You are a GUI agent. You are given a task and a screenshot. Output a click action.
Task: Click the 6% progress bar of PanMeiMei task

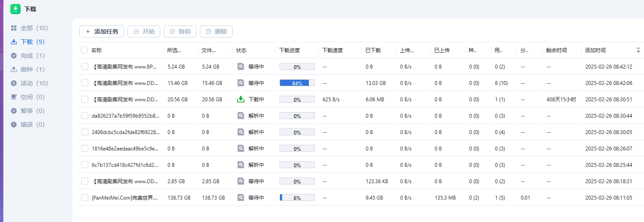297,197
